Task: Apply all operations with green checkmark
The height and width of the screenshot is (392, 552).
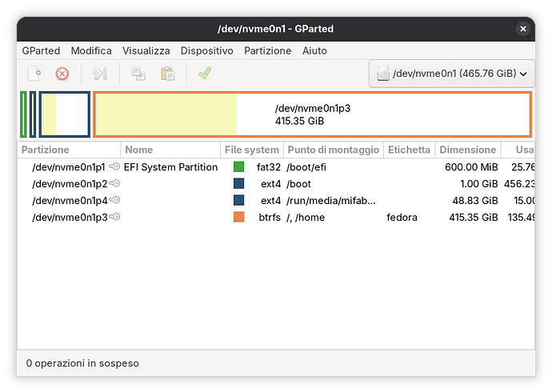Action: (205, 74)
